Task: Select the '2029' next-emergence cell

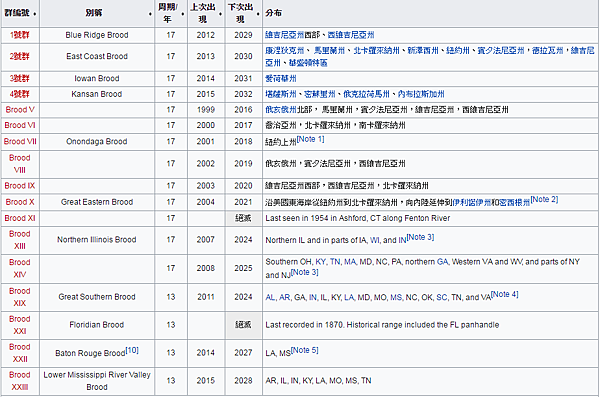Action: [x=243, y=35]
